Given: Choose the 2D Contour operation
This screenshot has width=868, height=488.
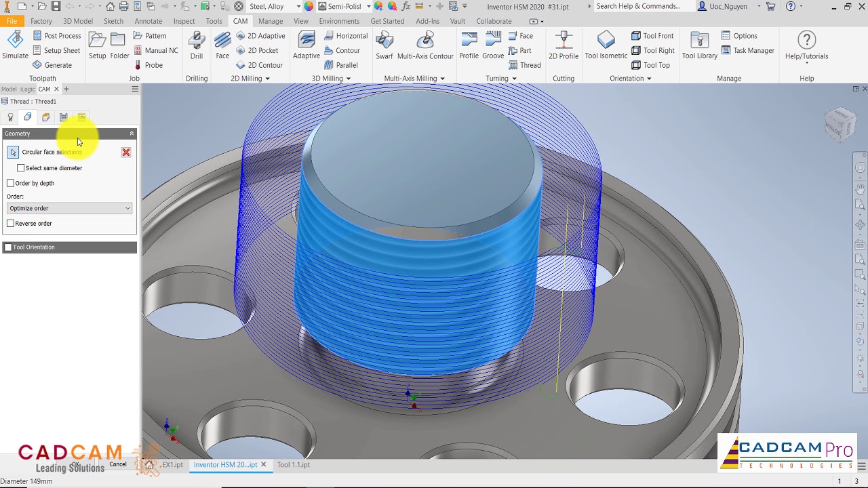Looking at the screenshot, I should 259,65.
